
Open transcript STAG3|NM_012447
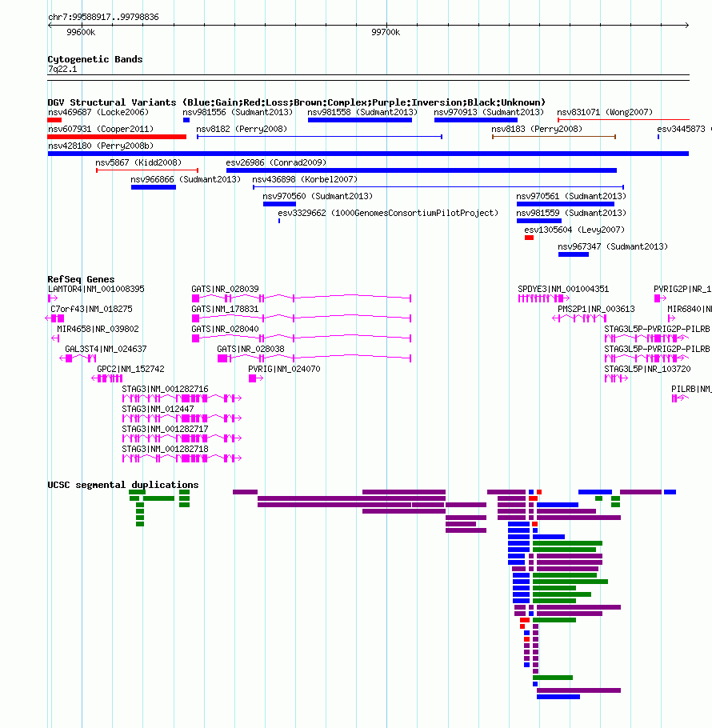click(158, 409)
